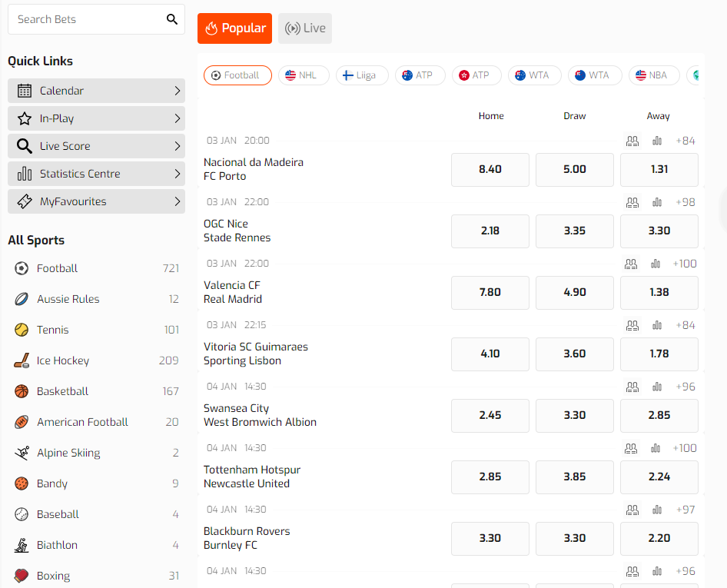Click the MyFavourites ticket icon
The image size is (727, 588).
point(25,201)
